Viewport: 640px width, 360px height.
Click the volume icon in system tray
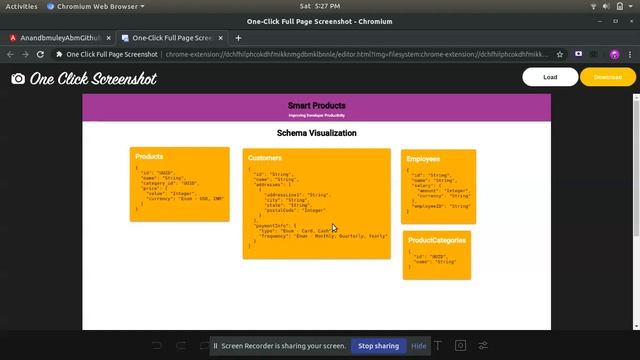[x=606, y=6]
